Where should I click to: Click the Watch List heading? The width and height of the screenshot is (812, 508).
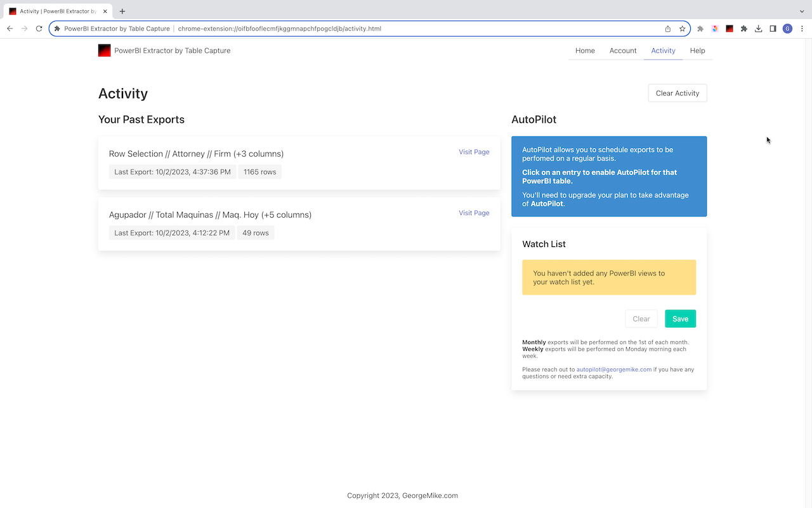tap(544, 244)
